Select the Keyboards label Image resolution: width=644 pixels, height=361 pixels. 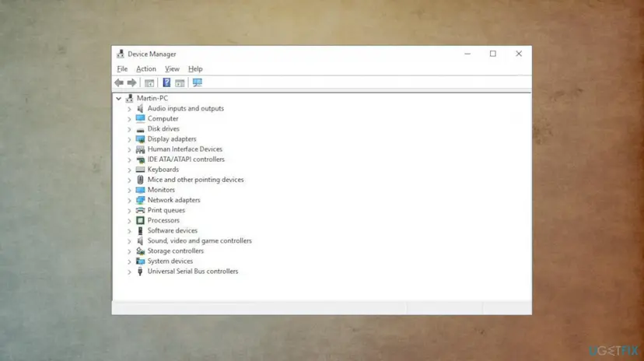tap(163, 169)
